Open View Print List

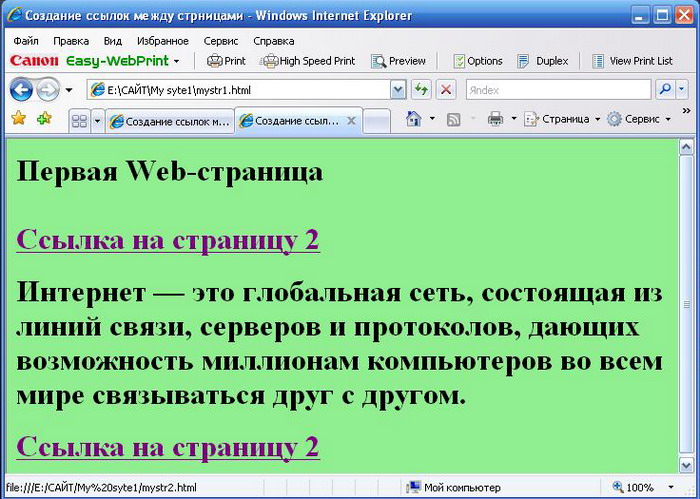click(632, 61)
